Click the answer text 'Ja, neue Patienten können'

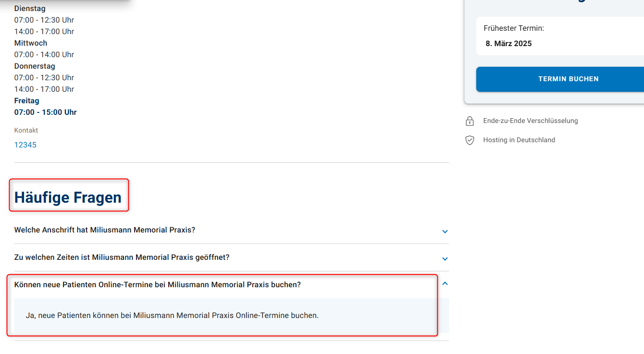[172, 316]
